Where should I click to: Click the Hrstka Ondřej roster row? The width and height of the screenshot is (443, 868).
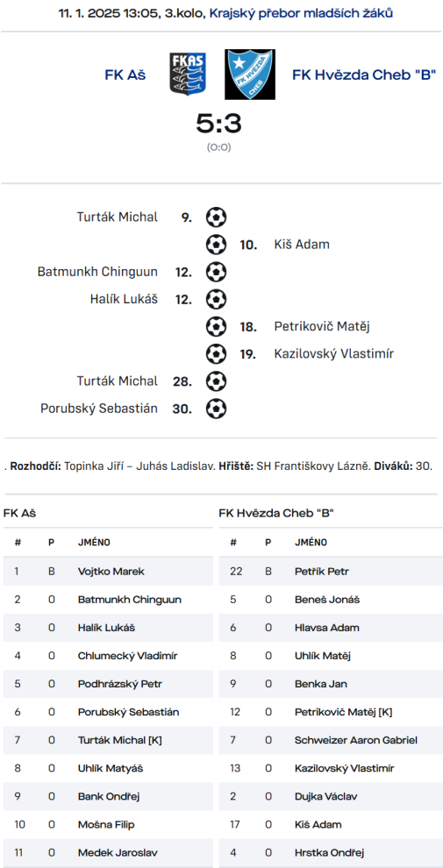331,853
